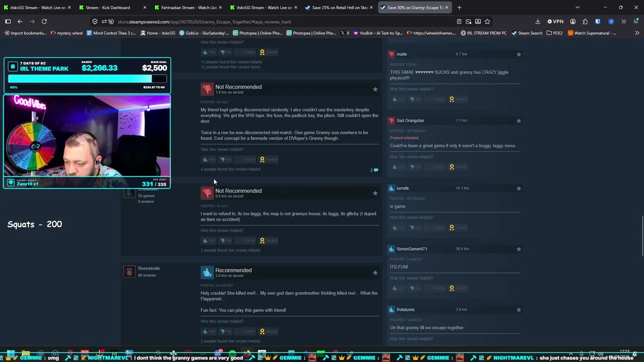Open the browser account profile icon
This screenshot has width=644, height=362.
point(573,22)
